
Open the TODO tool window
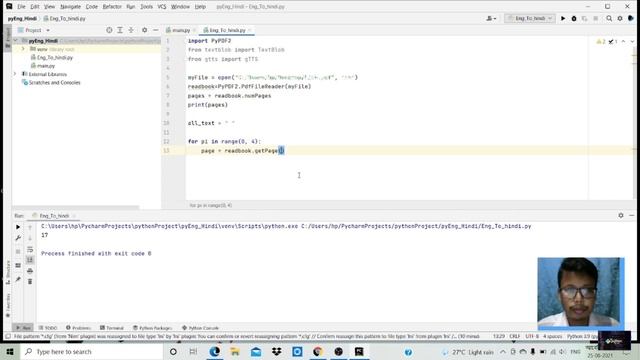click(48, 328)
